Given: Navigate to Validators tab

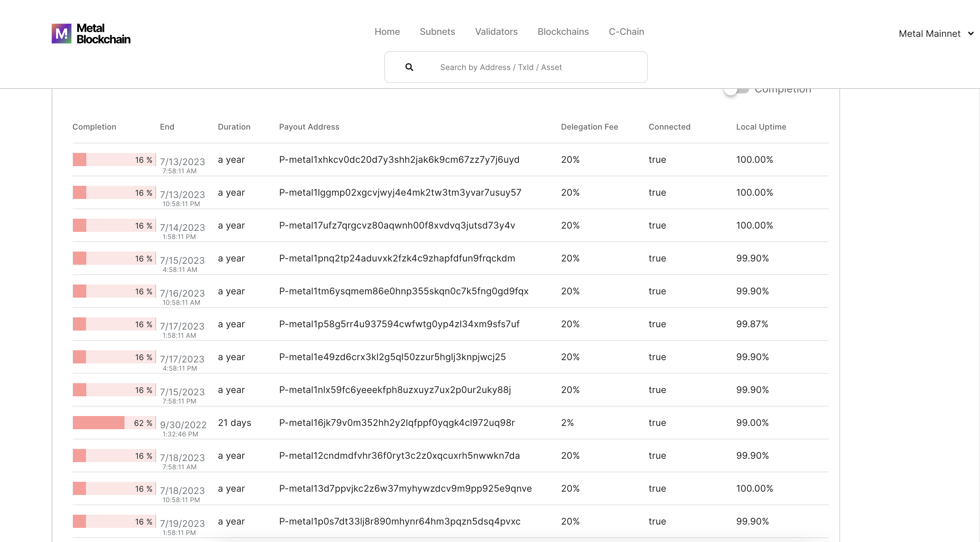Looking at the screenshot, I should click(496, 32).
